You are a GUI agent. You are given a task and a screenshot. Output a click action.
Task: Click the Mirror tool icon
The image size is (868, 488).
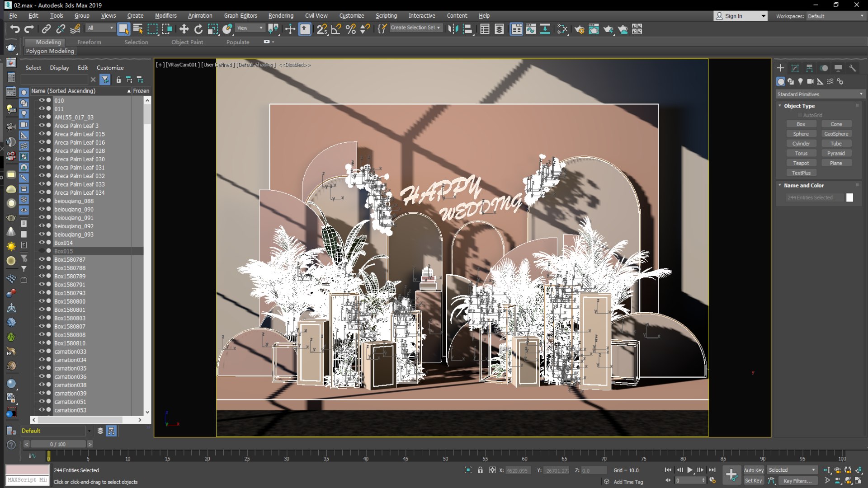pyautogui.click(x=453, y=29)
